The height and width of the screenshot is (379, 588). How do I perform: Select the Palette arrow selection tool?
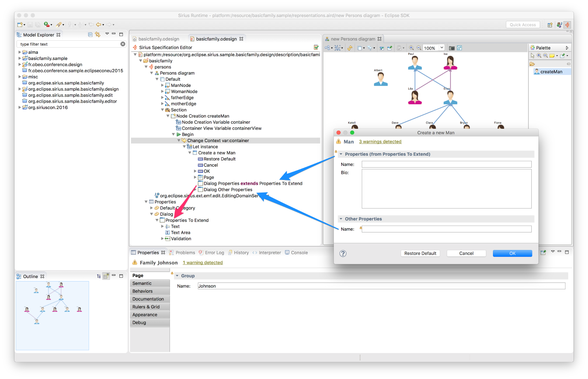[x=532, y=56]
